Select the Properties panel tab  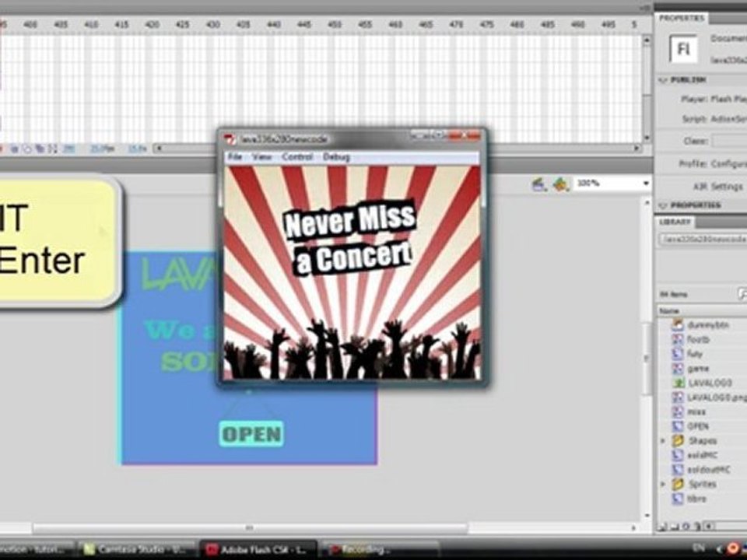click(x=682, y=18)
